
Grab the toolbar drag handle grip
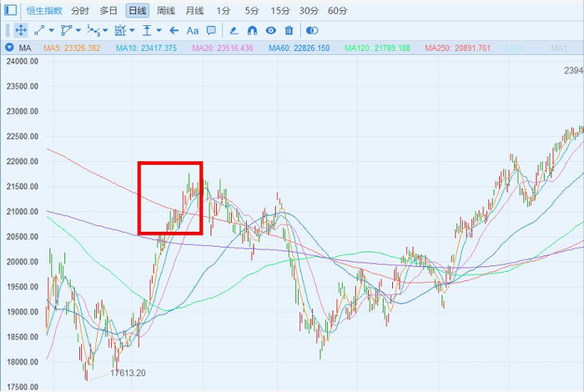click(x=8, y=31)
